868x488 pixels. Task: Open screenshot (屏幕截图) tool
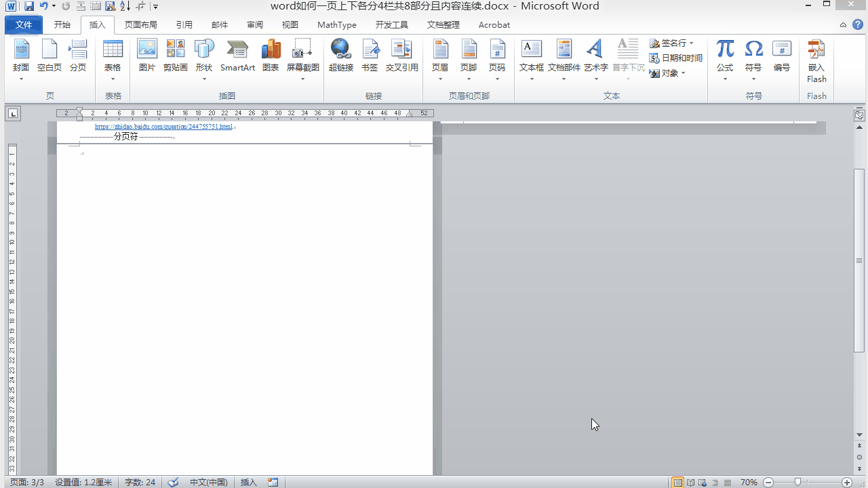coord(302,60)
